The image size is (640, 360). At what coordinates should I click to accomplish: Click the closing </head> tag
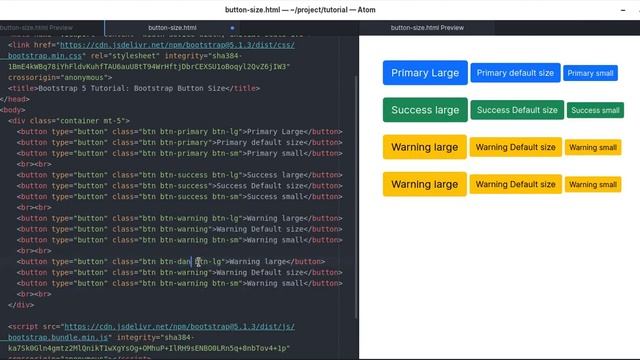point(15,99)
